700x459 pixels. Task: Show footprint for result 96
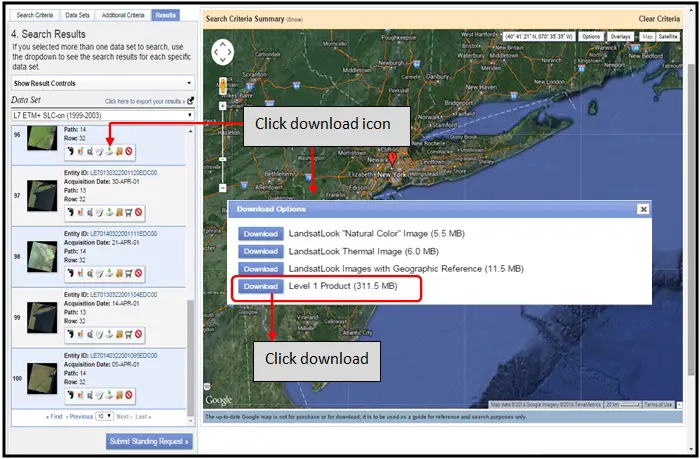pos(71,151)
